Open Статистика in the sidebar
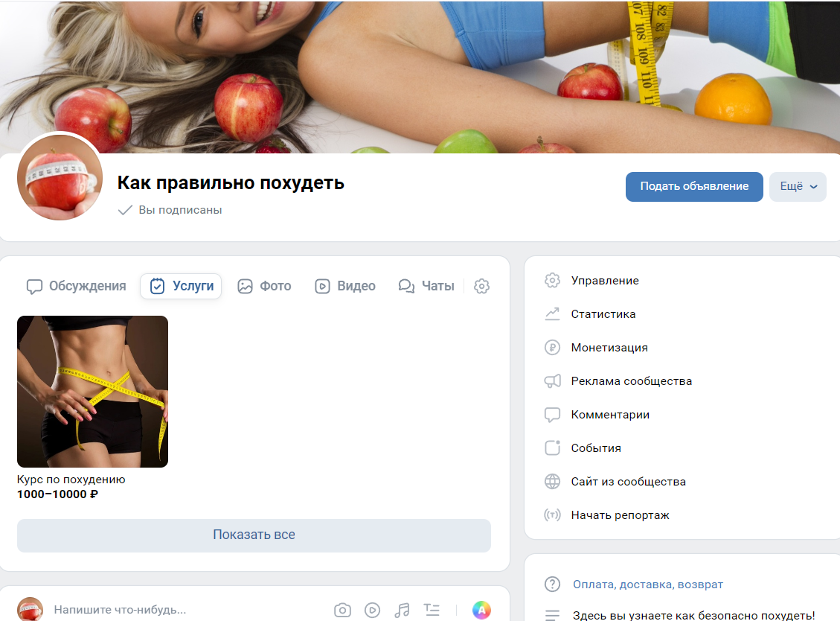The height and width of the screenshot is (621, 840). tap(603, 314)
